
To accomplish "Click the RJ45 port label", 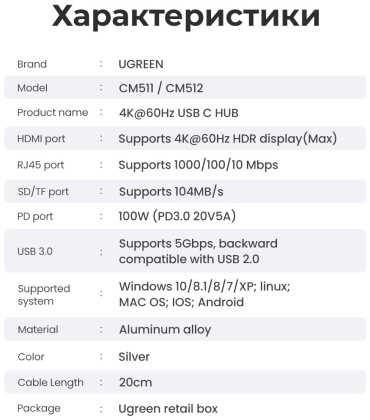I will [x=40, y=165].
